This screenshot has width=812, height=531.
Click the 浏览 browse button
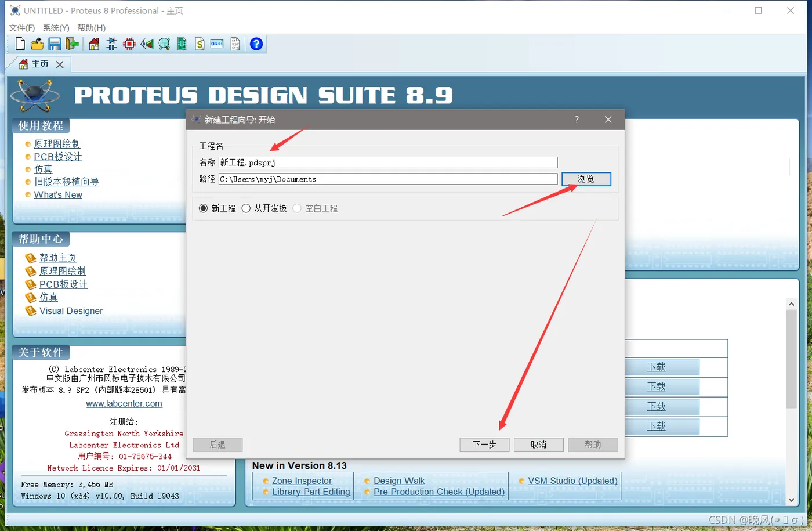(586, 179)
